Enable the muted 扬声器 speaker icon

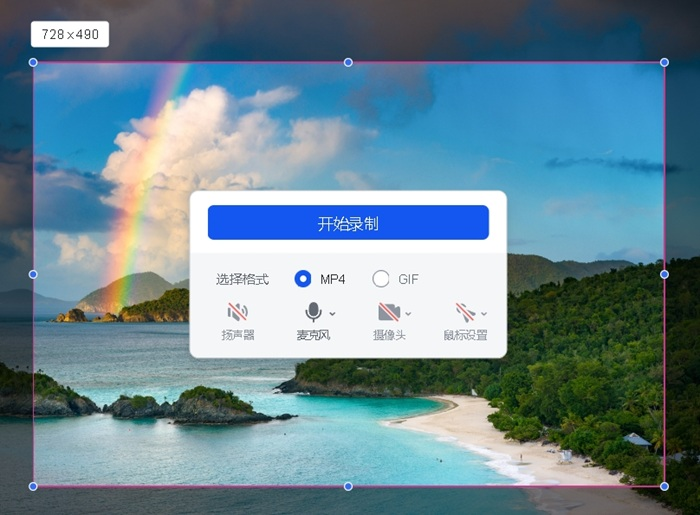(x=237, y=312)
